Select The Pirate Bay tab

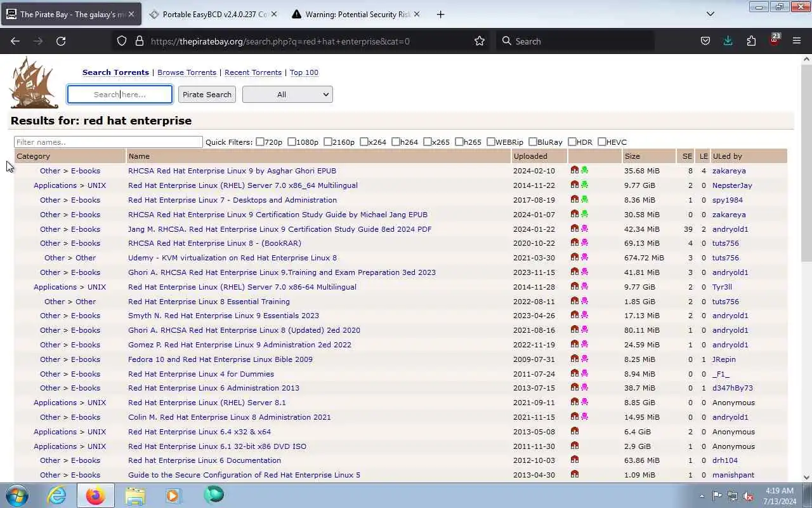tap(71, 14)
